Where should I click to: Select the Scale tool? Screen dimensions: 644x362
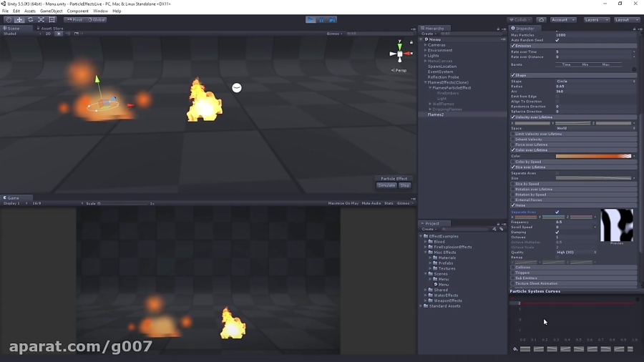(x=41, y=20)
